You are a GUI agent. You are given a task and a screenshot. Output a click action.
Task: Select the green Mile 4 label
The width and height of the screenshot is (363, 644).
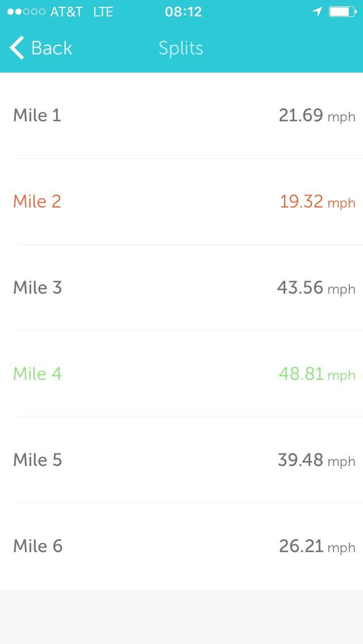tap(37, 374)
